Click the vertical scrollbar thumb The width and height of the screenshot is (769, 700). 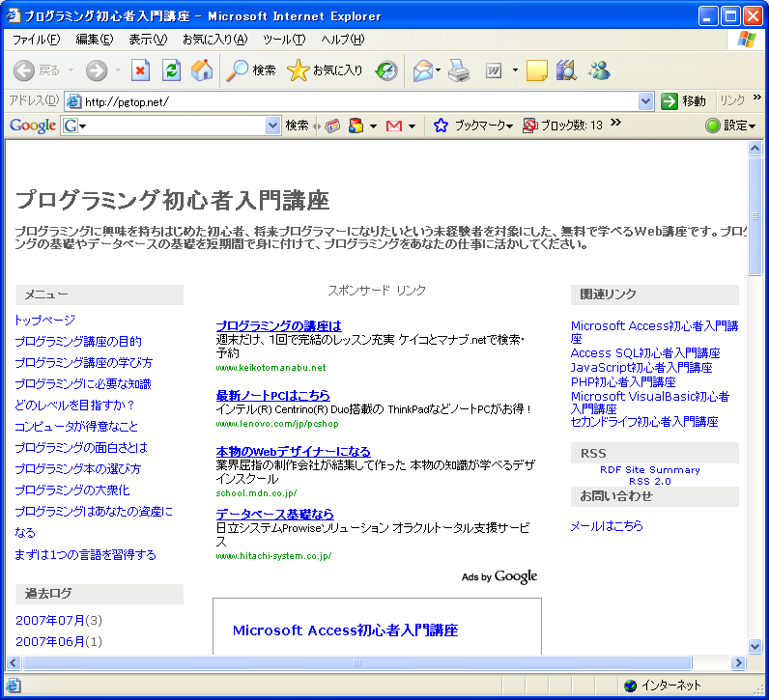(x=755, y=216)
